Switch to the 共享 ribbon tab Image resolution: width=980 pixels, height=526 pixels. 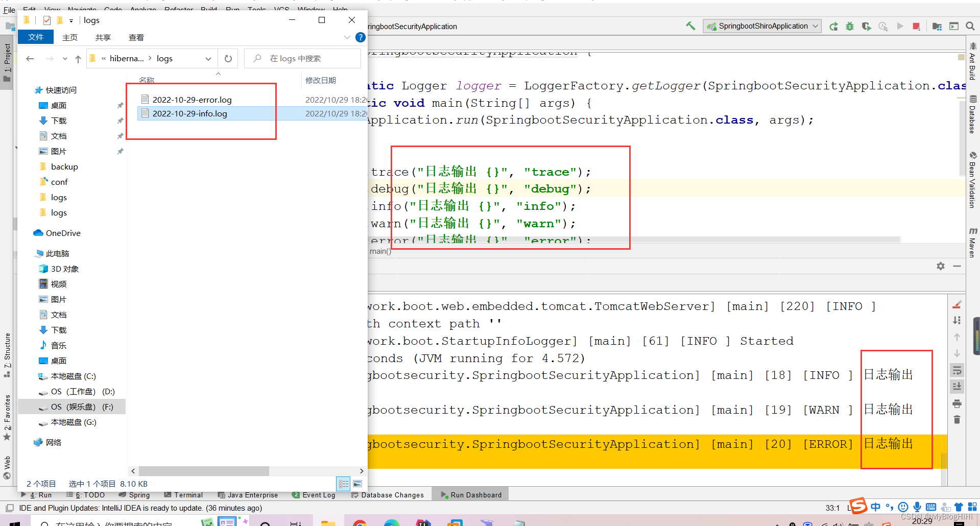(x=103, y=37)
